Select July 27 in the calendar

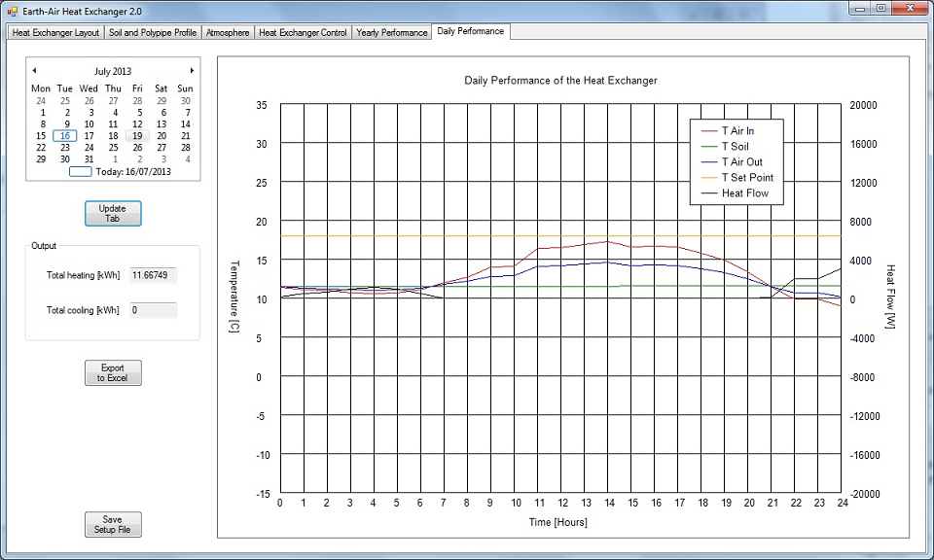pyautogui.click(x=162, y=148)
